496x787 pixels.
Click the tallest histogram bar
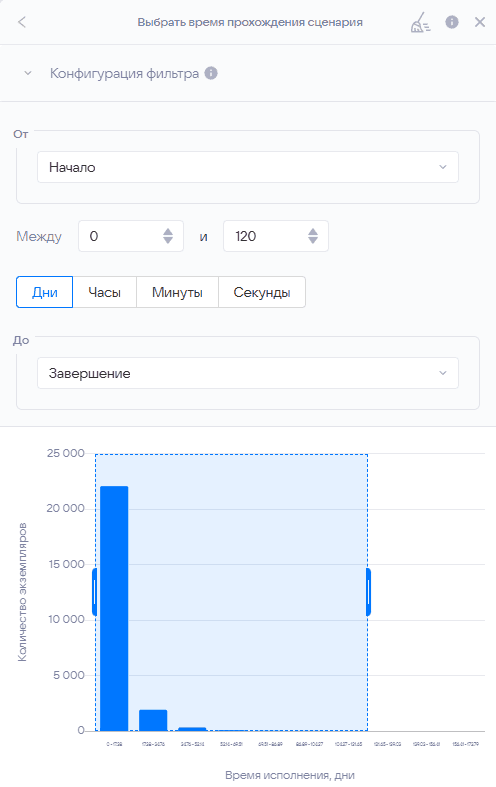pyautogui.click(x=114, y=608)
